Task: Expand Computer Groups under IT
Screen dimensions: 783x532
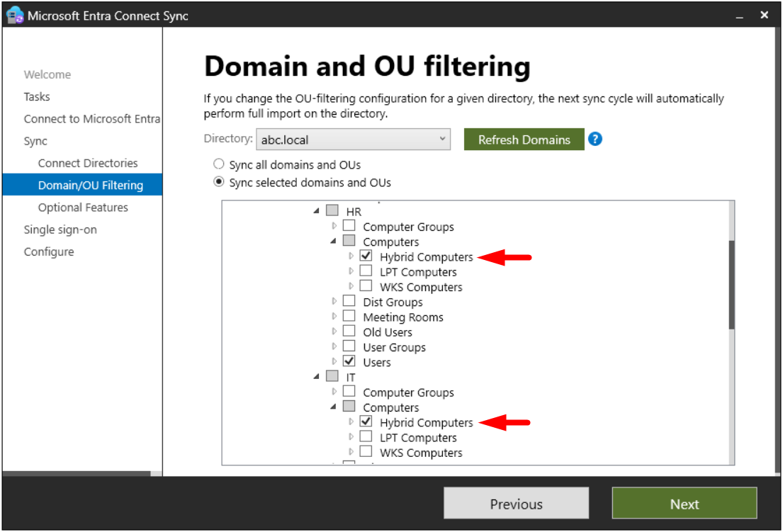Action: tap(334, 392)
